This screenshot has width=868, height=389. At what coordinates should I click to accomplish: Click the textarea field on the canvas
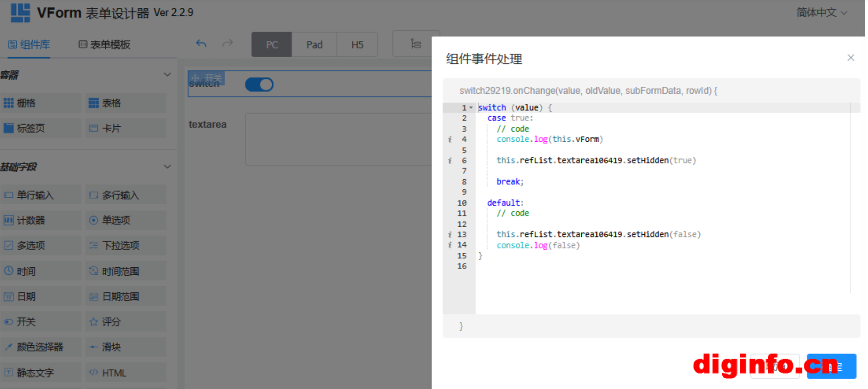click(x=338, y=139)
